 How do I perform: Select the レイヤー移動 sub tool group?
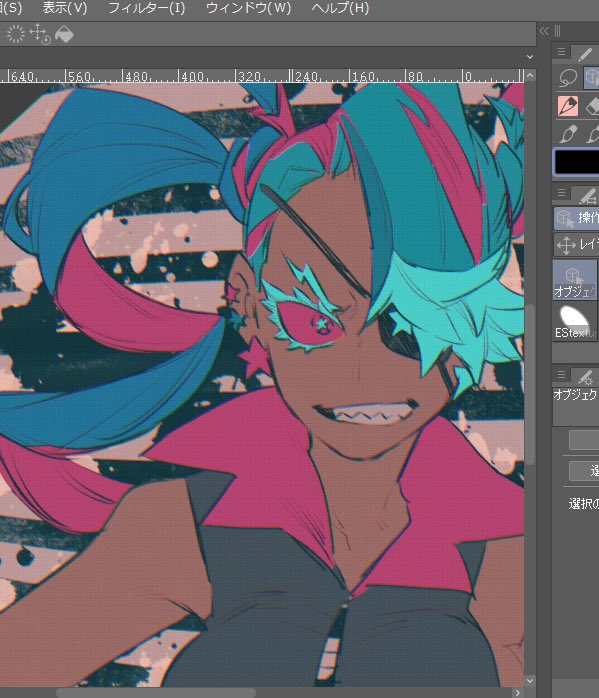coord(576,244)
